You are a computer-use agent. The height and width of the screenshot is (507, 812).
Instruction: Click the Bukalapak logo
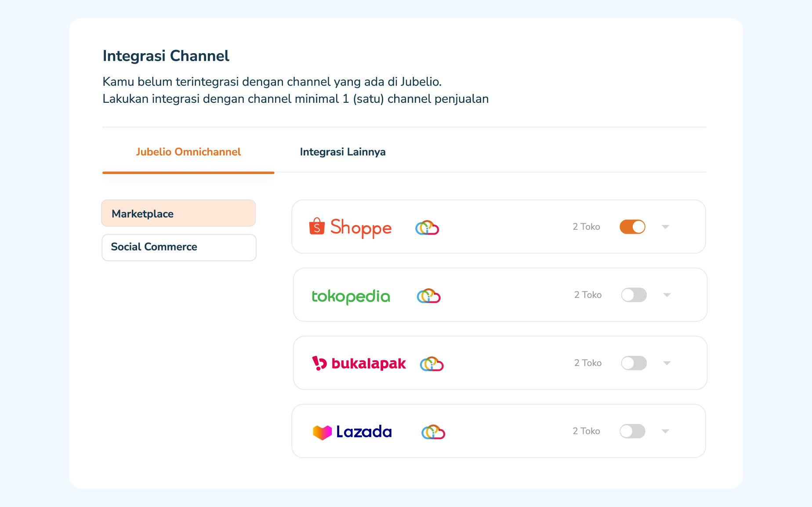(359, 363)
